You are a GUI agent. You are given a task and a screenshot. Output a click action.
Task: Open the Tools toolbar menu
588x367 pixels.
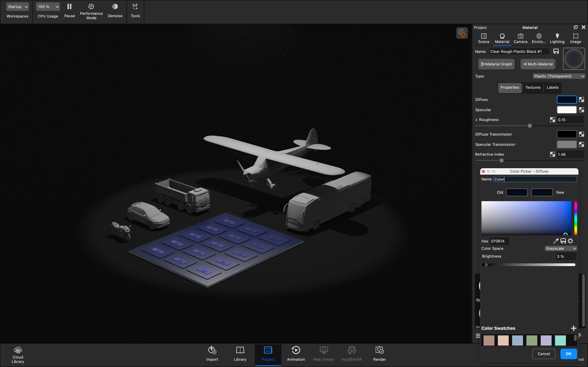click(135, 7)
